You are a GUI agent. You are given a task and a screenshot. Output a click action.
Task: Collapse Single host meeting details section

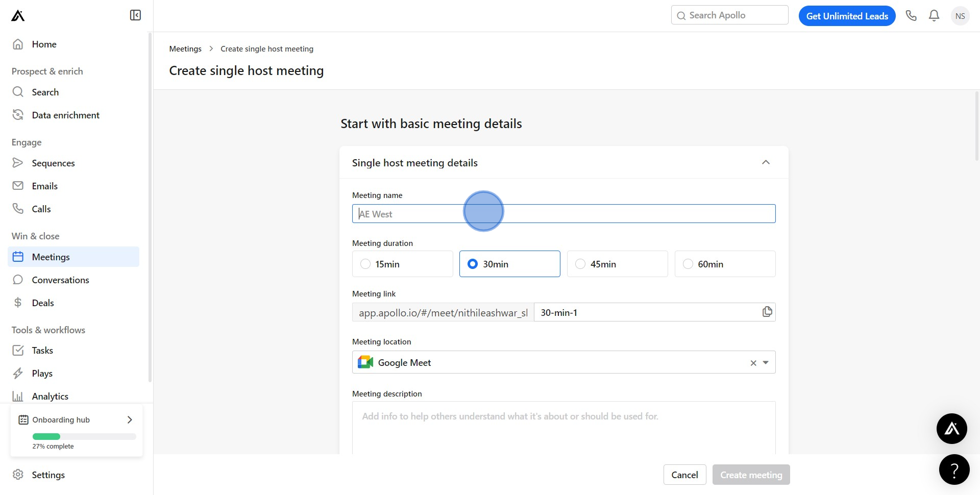tap(766, 162)
